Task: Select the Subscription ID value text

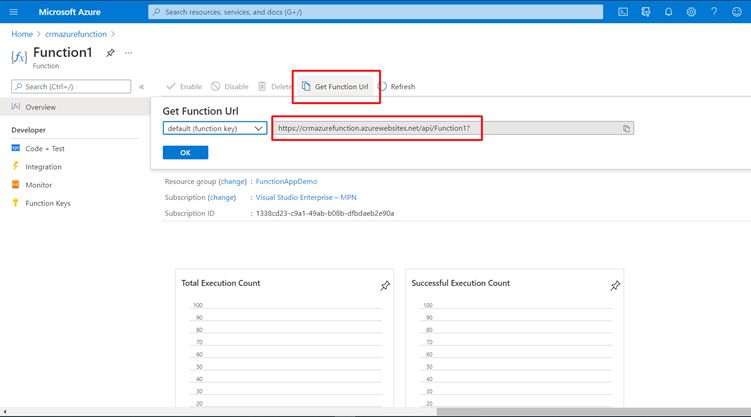Action: click(325, 213)
